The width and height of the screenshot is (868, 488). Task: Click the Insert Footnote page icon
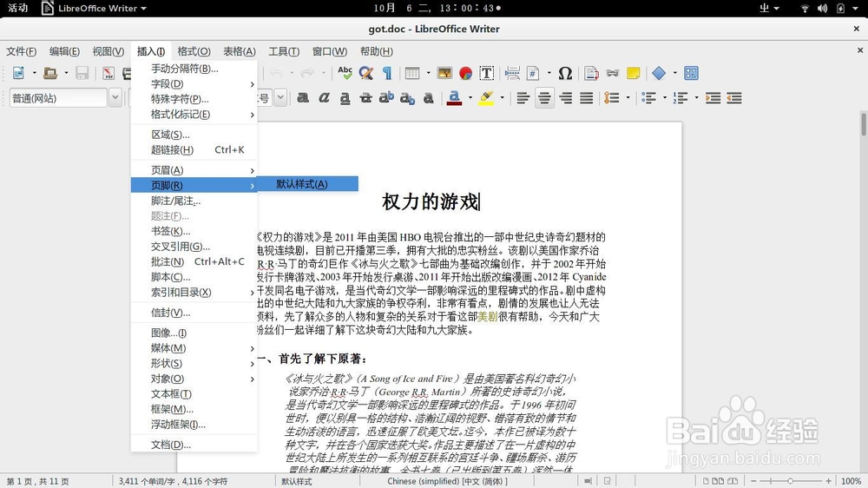tap(591, 73)
